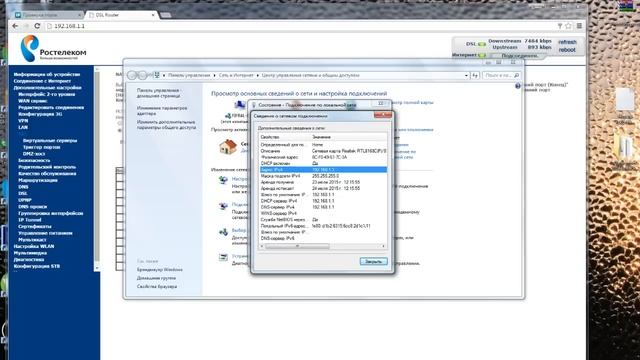Open Дополнительные настройки in router menu

(x=47, y=87)
